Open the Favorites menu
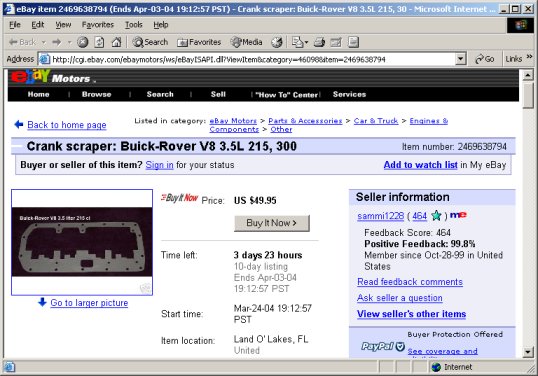 pos(98,25)
